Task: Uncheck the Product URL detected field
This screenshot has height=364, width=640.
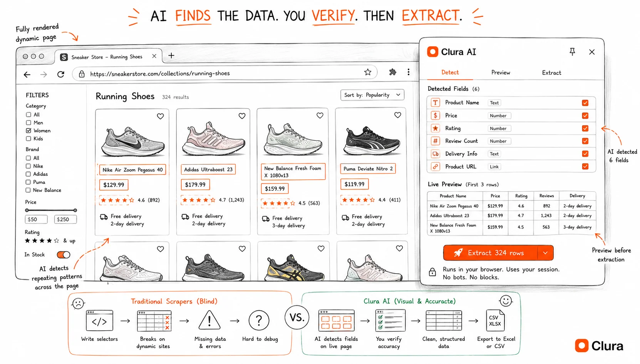Action: pyautogui.click(x=585, y=166)
